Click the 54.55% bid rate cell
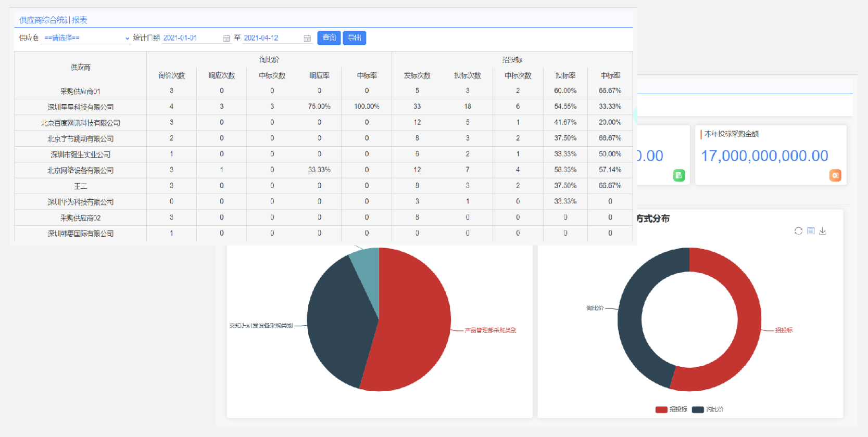 565,106
